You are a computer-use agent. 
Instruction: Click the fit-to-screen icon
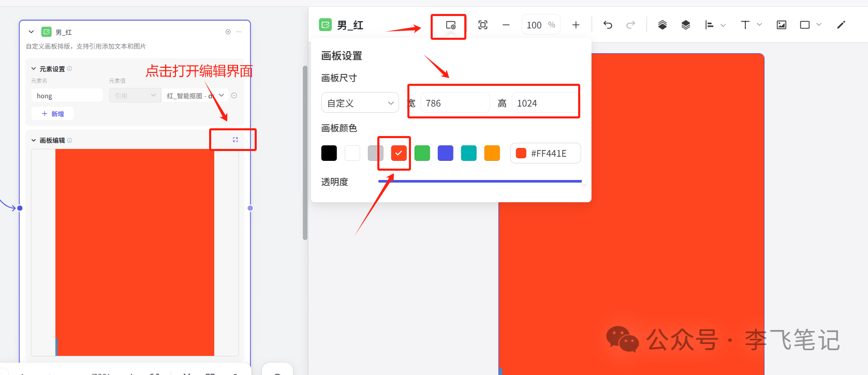(483, 25)
